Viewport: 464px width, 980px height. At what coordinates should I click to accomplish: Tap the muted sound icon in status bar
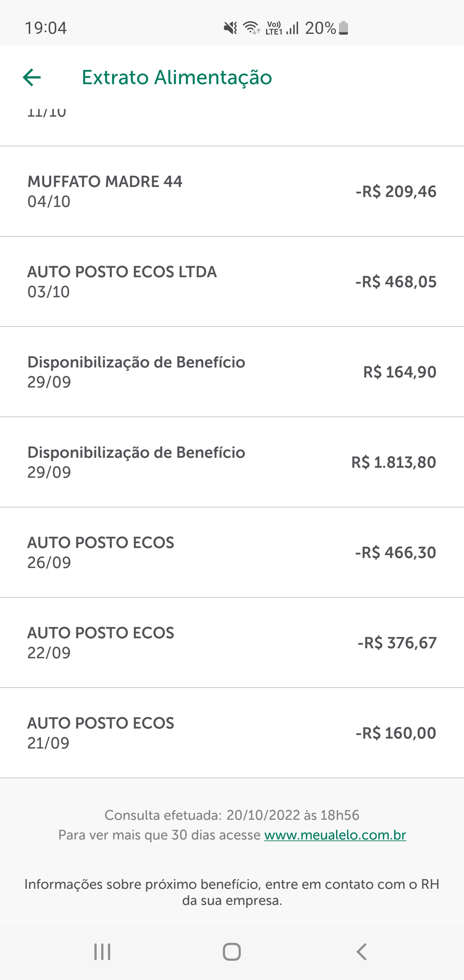point(230,28)
